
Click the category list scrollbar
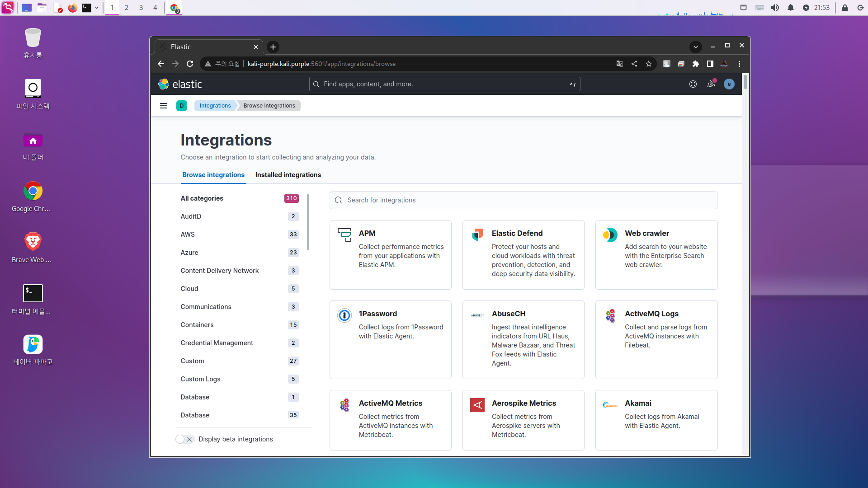308,222
